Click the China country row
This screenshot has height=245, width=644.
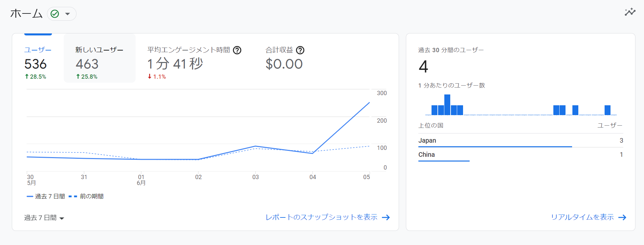521,155
